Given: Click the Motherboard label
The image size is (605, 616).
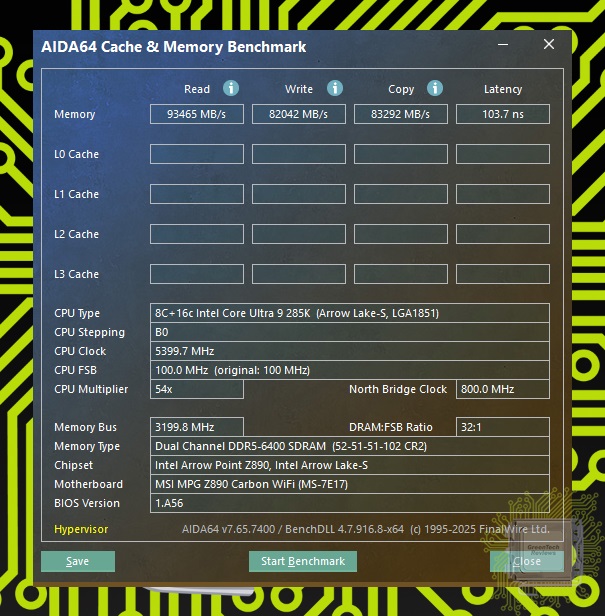Looking at the screenshot, I should [x=88, y=484].
